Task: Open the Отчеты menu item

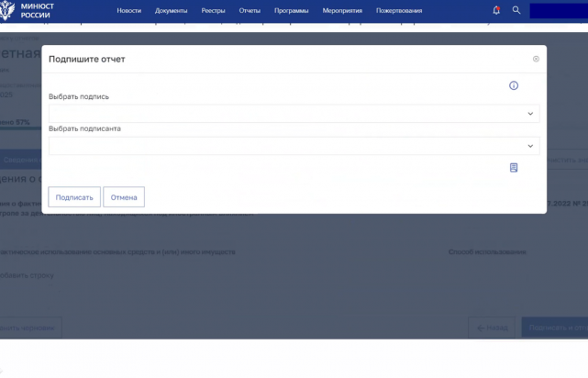Action: click(x=250, y=10)
